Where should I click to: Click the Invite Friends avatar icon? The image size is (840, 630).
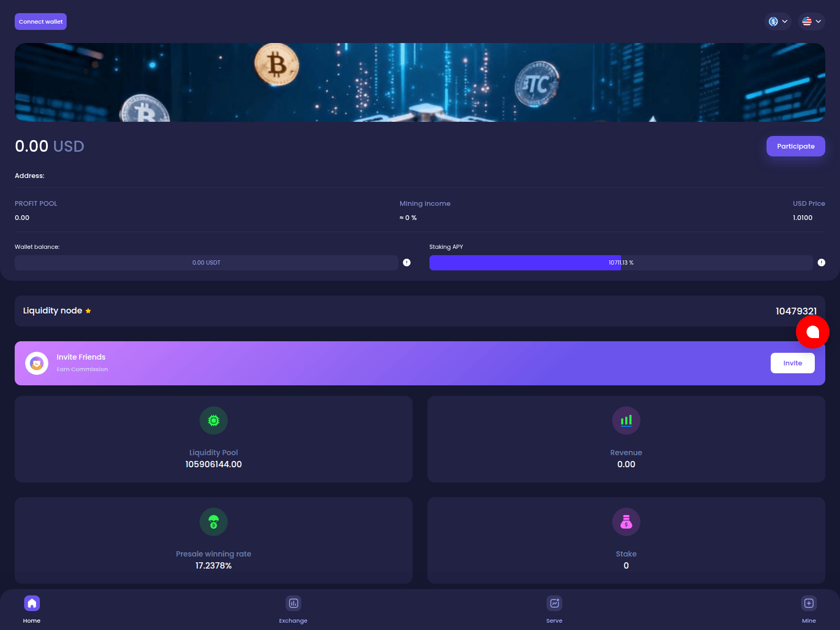point(37,363)
